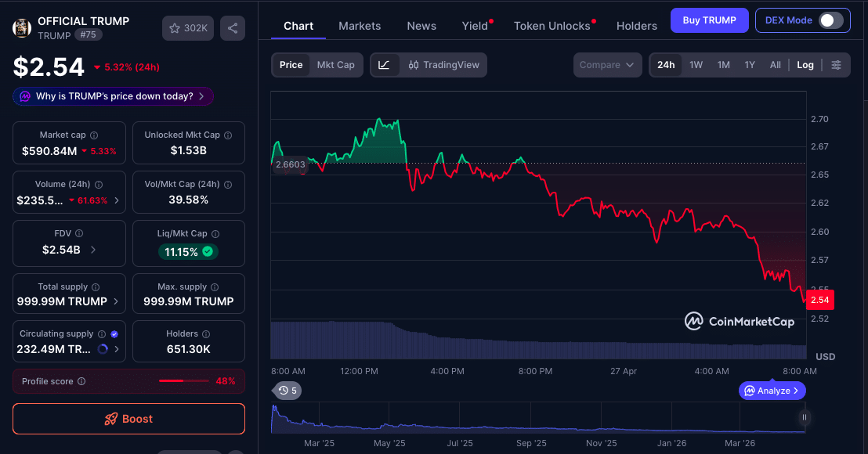Image resolution: width=868 pixels, height=454 pixels.
Task: Click the history icon showing 5 recent views
Action: click(x=287, y=390)
